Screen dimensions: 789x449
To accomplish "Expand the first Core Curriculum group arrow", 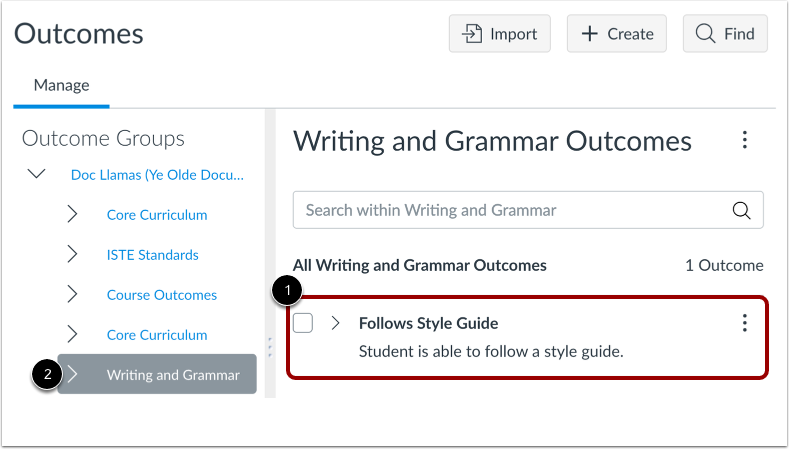I will tap(72, 214).
